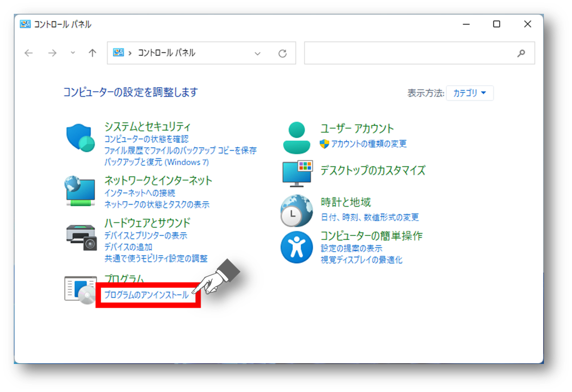Screen dimensions: 572x392
Task: Click バックアップと復元 (Windows 7) link
Action: click(156, 162)
